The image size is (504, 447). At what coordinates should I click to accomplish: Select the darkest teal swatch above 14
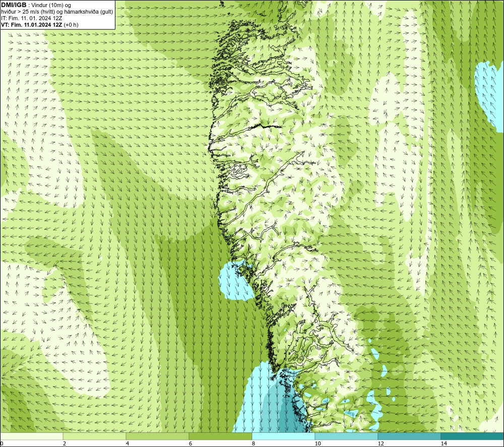pos(472,436)
